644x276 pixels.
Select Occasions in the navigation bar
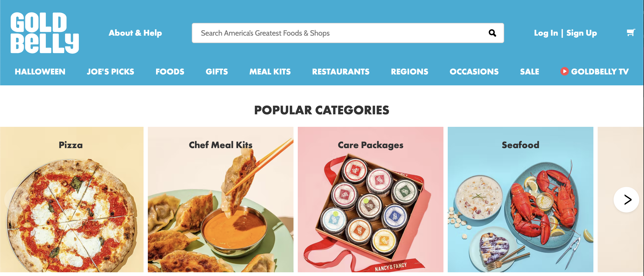[474, 72]
